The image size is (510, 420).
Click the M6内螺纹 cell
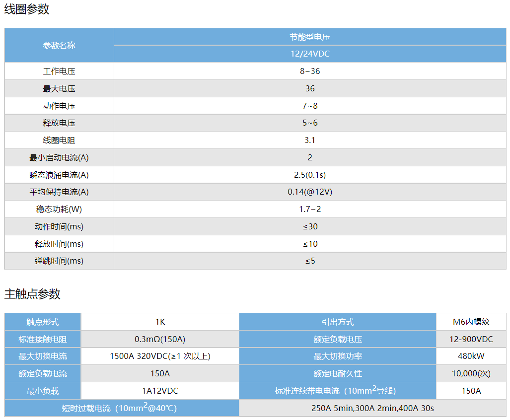[x=471, y=322]
